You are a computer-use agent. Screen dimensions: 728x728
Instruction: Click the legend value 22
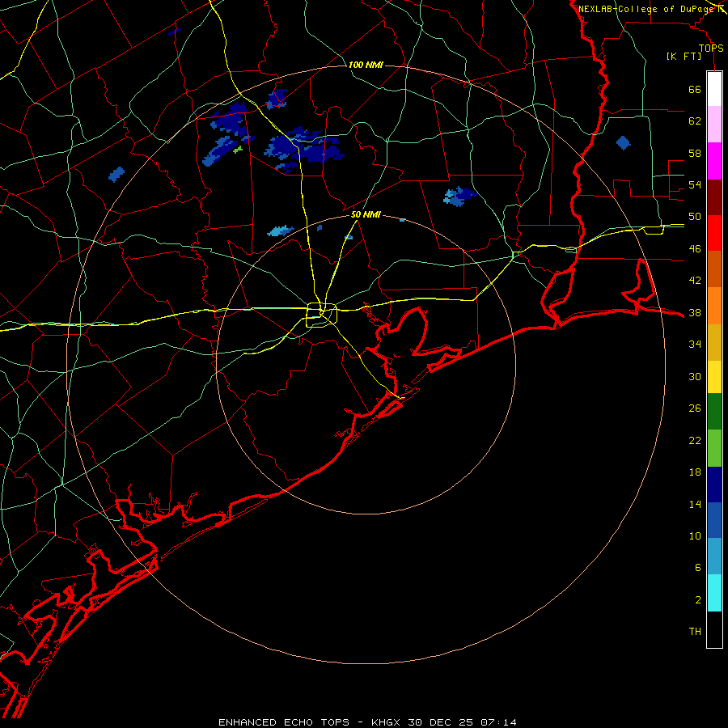coord(695,440)
